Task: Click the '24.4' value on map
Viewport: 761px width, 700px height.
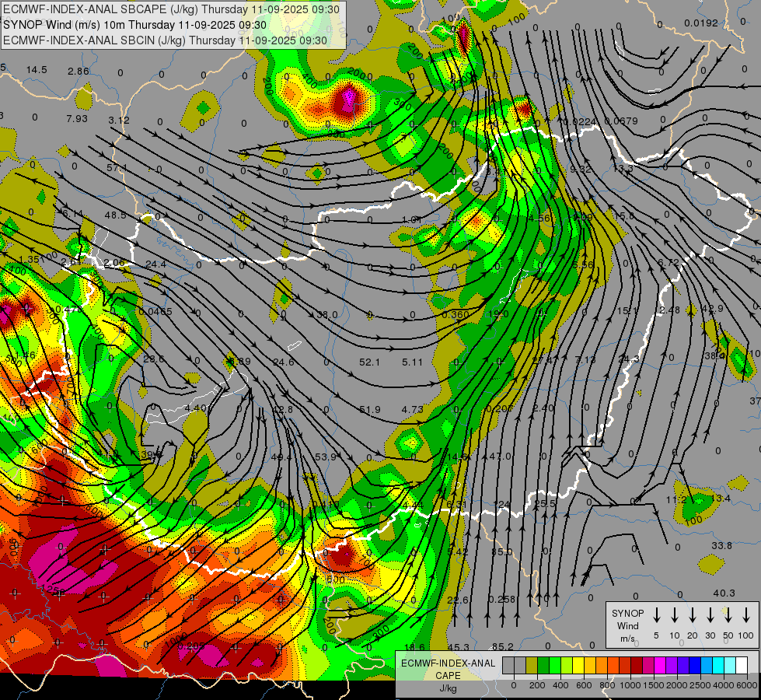Action: [155, 264]
